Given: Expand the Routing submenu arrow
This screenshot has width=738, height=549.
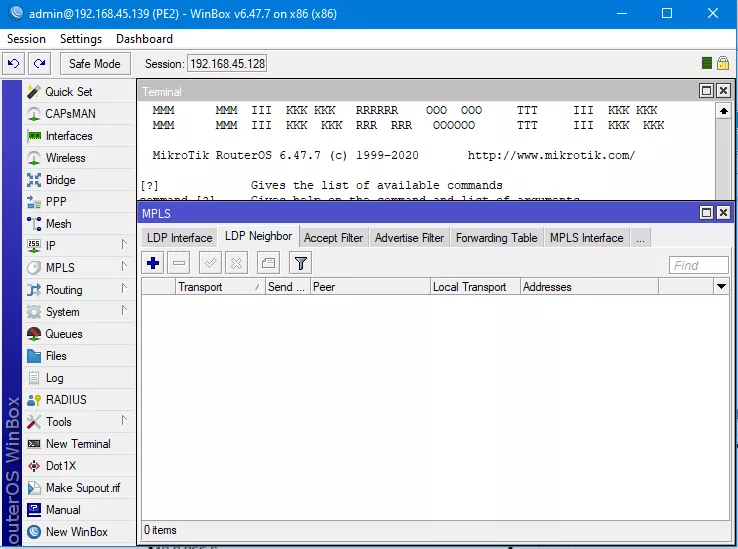Looking at the screenshot, I should coord(124,288).
